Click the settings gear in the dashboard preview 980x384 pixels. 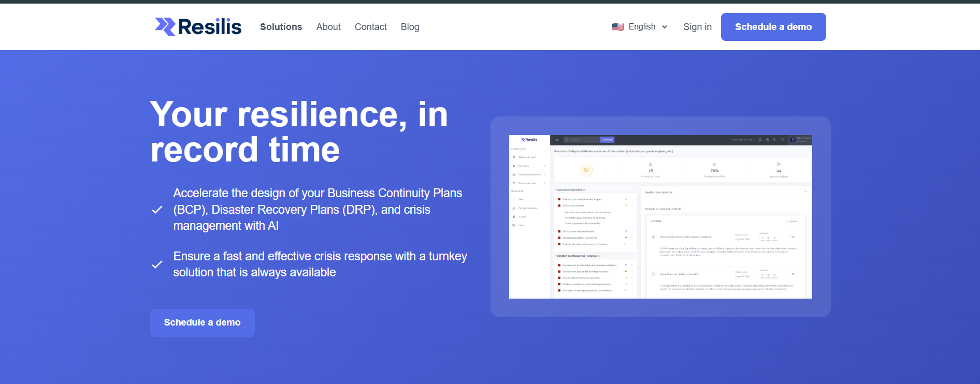[768, 140]
